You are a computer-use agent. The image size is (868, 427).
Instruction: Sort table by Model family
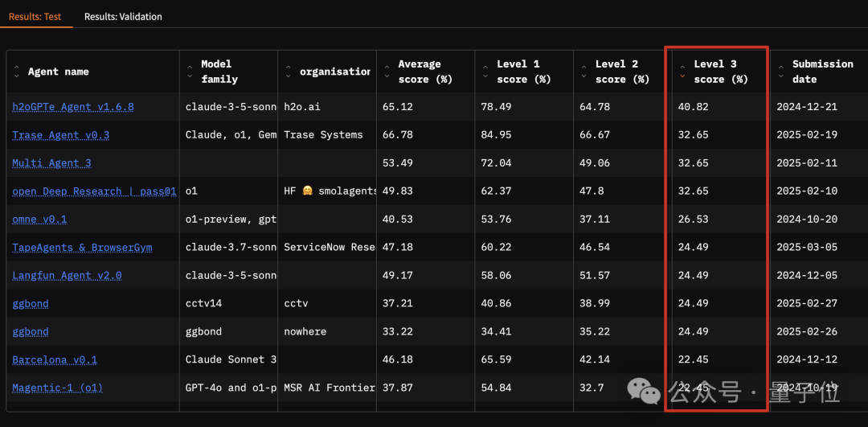pos(190,72)
